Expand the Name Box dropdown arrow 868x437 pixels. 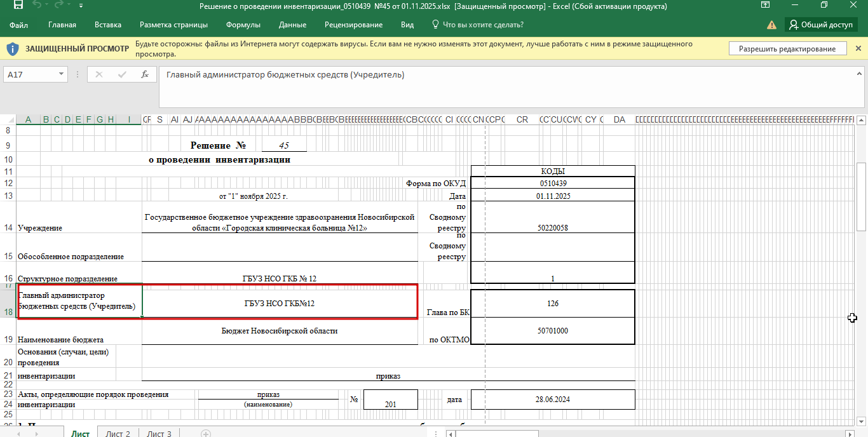(x=62, y=74)
